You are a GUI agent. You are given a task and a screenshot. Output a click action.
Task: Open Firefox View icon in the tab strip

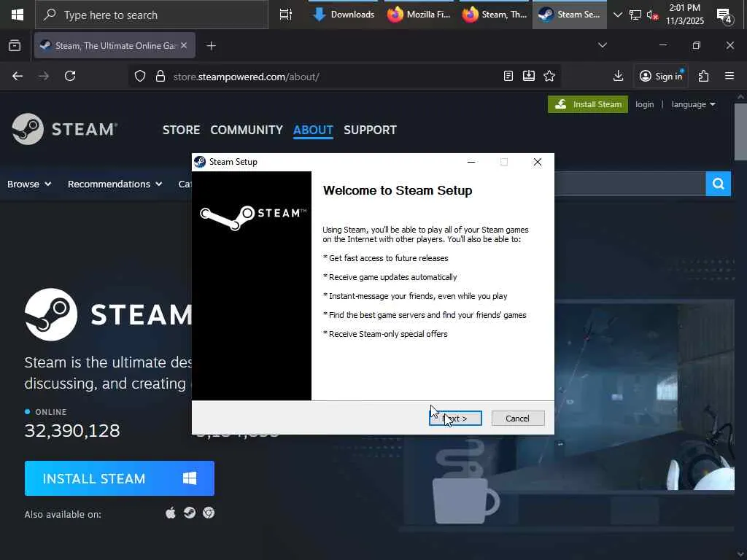point(15,46)
